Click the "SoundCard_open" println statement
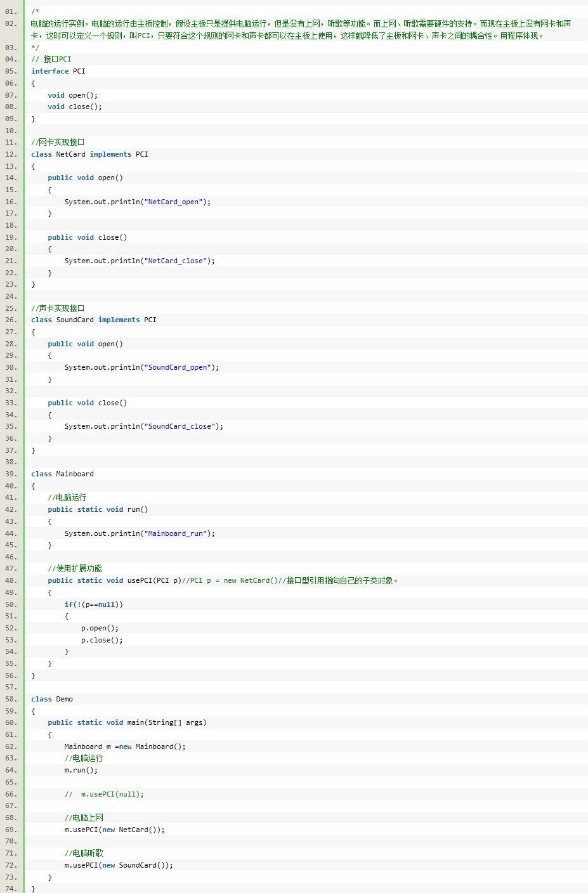Screen dimensions: 588x893 [141, 367]
